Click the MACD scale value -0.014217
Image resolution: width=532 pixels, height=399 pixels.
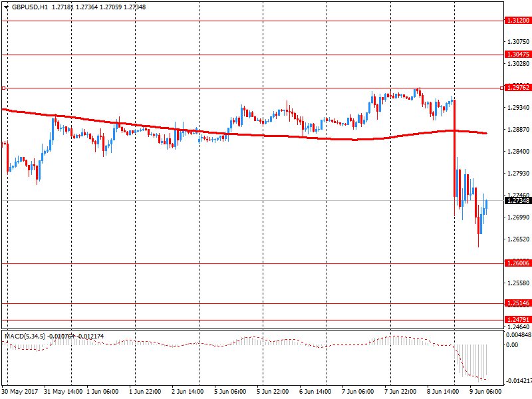coord(519,381)
